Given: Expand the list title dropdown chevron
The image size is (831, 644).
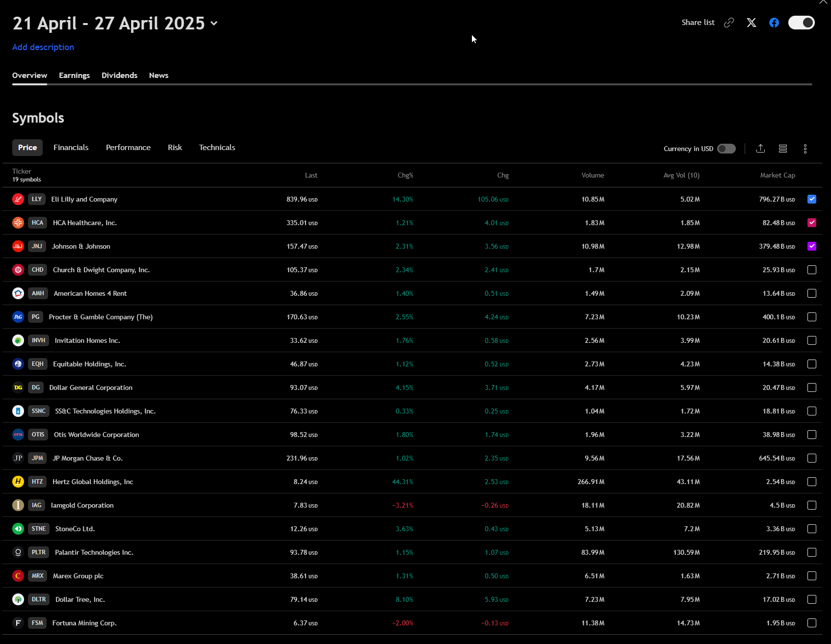Looking at the screenshot, I should point(214,24).
